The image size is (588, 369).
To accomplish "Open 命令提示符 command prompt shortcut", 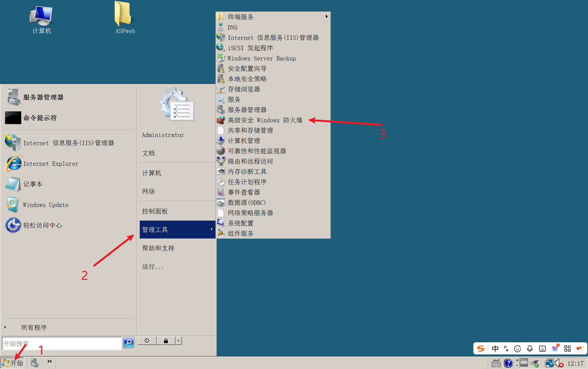I will pos(40,118).
